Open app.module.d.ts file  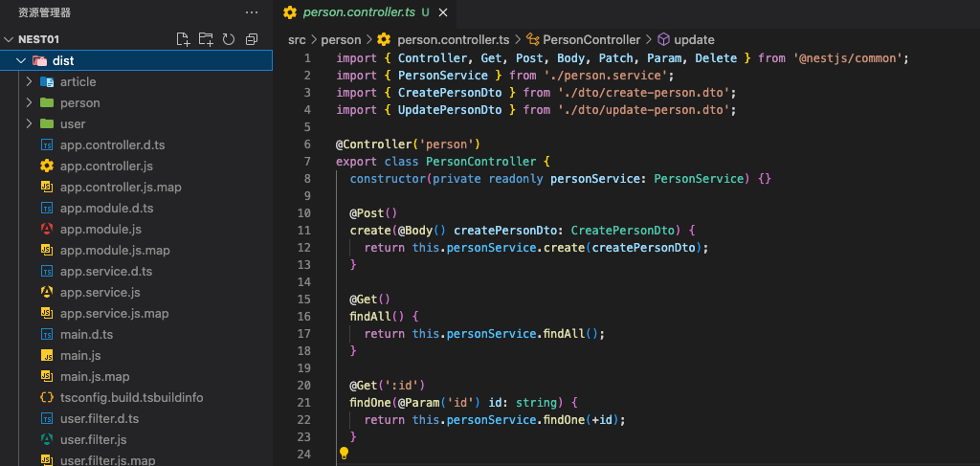click(x=107, y=208)
